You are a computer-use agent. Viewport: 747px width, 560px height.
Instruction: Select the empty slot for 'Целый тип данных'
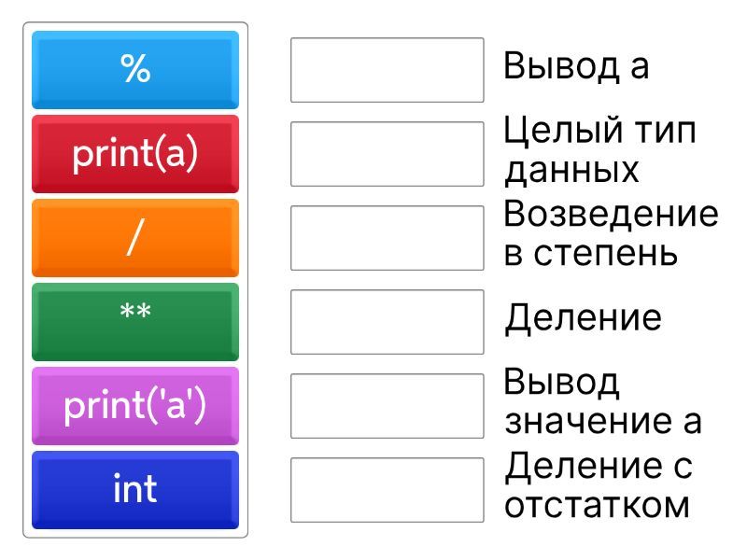point(387,154)
